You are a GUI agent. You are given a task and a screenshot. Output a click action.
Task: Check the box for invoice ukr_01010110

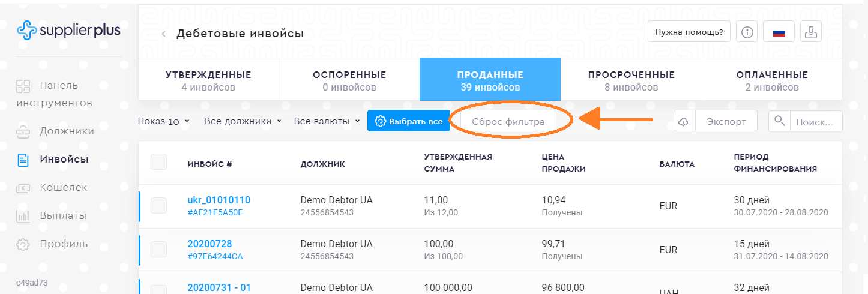click(x=159, y=206)
